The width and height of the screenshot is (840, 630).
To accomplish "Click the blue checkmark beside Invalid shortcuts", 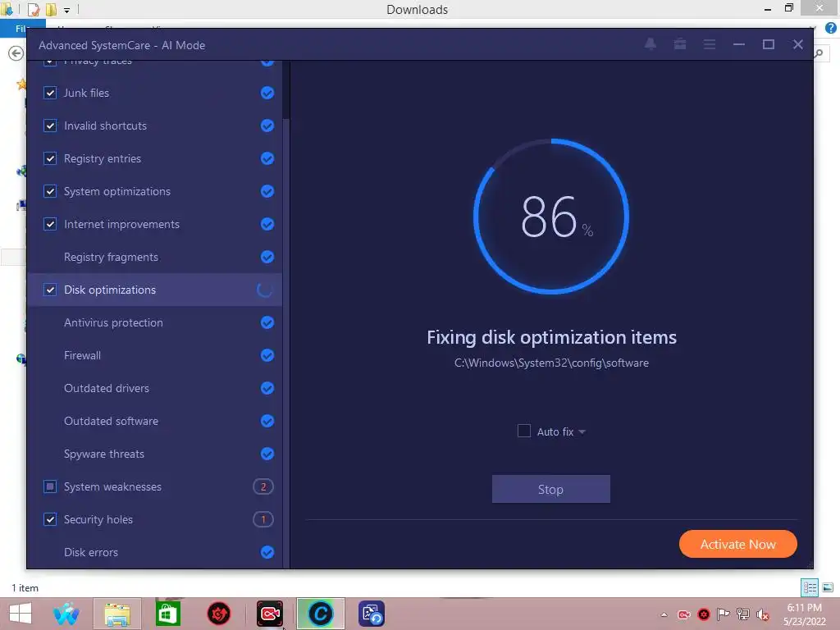I will pyautogui.click(x=267, y=126).
